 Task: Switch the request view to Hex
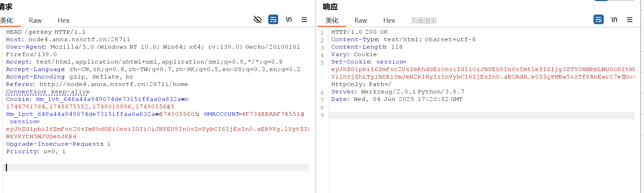(x=63, y=21)
